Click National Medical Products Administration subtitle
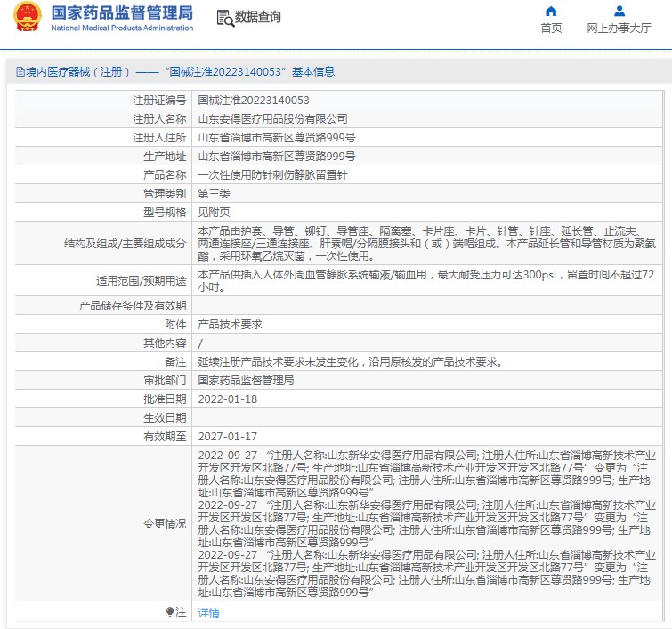The width and height of the screenshot is (672, 629). (122, 28)
